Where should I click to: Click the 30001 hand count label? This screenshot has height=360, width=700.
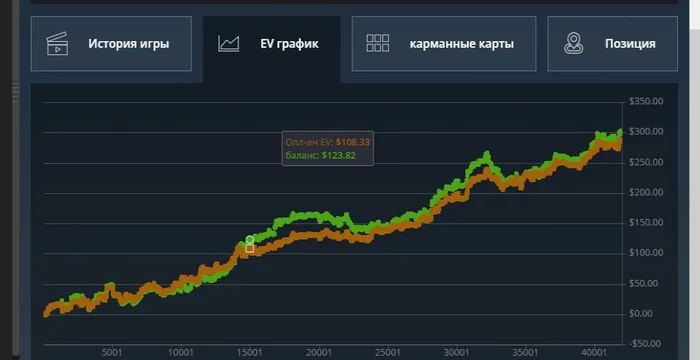(457, 352)
